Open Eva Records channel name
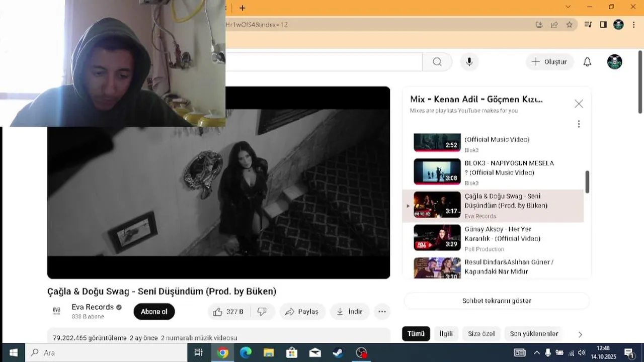 point(93,307)
